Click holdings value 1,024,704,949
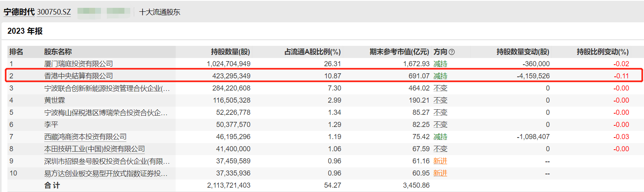644x192 pixels. click(x=228, y=64)
